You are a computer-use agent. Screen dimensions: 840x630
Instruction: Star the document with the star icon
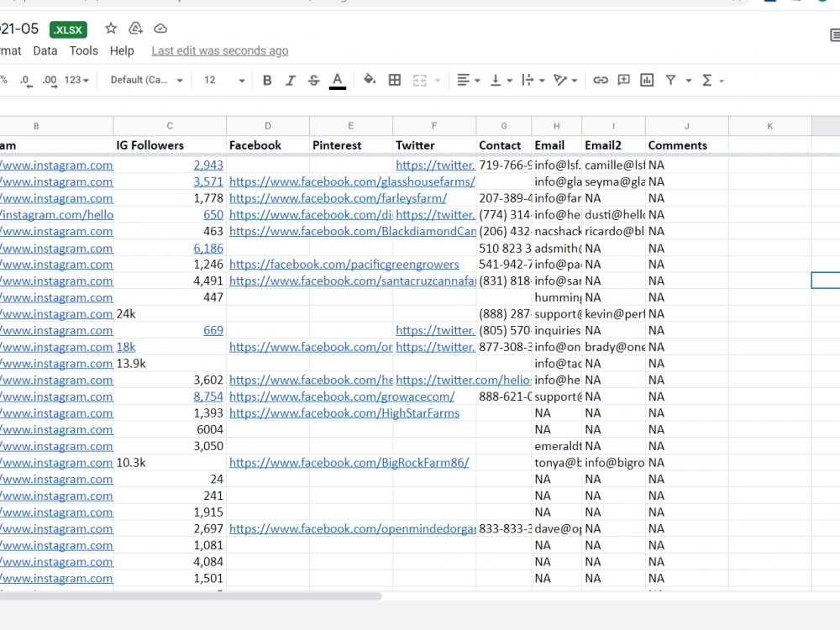(x=111, y=29)
